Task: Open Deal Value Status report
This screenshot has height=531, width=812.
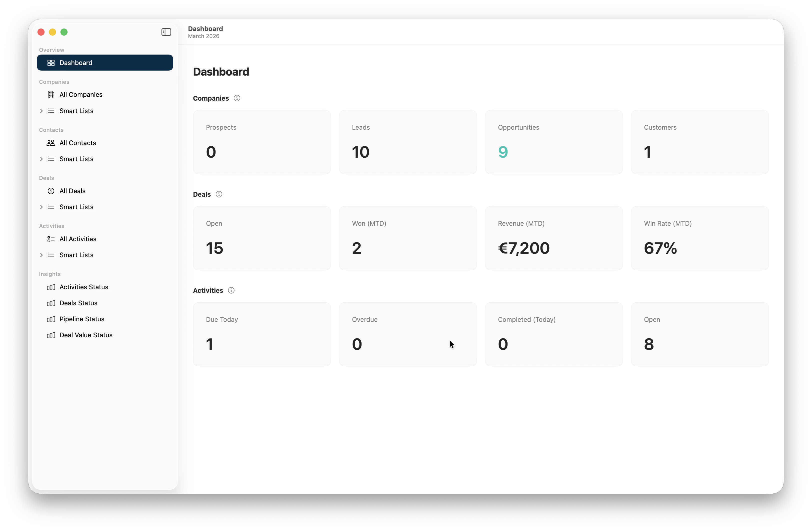Action: 86,335
